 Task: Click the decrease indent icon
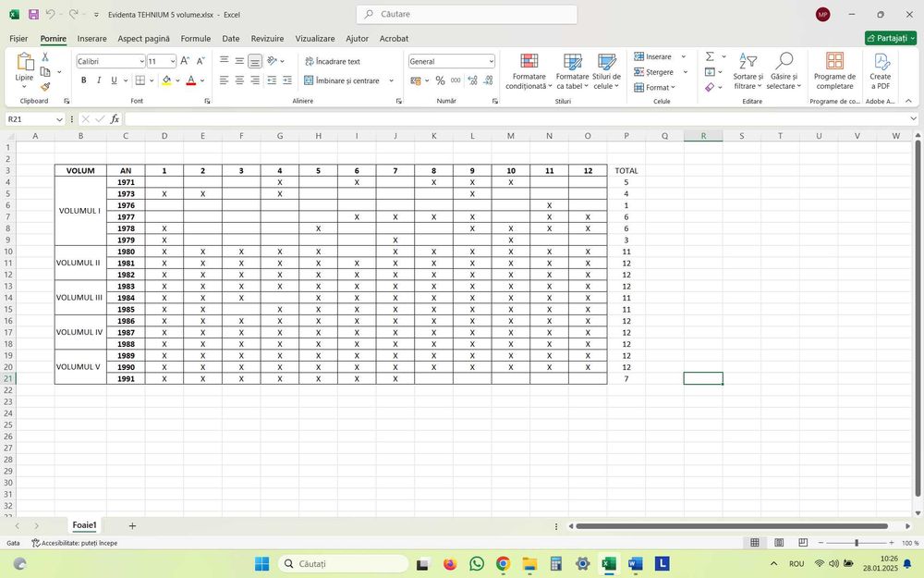click(272, 80)
